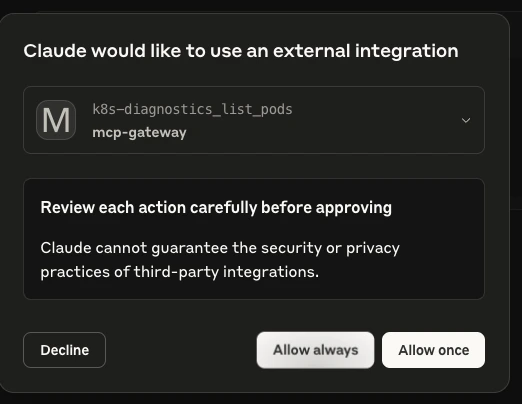
Task: Click the 'Claude cannot guarantee the security' line
Action: (x=220, y=248)
